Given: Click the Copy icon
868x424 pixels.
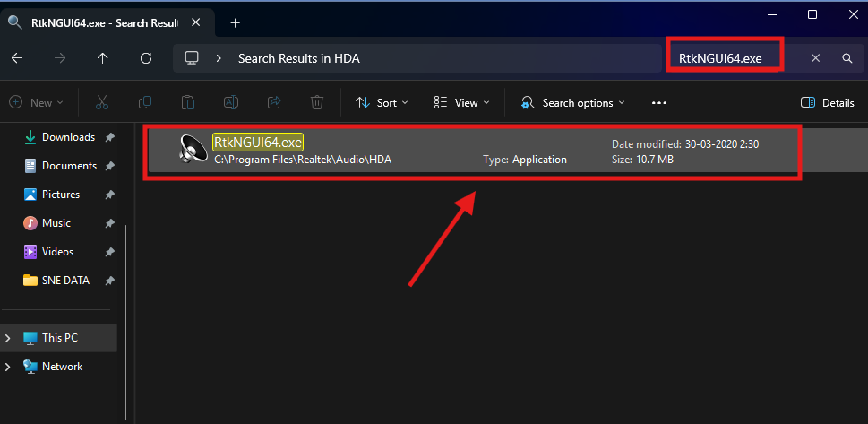Looking at the screenshot, I should [145, 102].
